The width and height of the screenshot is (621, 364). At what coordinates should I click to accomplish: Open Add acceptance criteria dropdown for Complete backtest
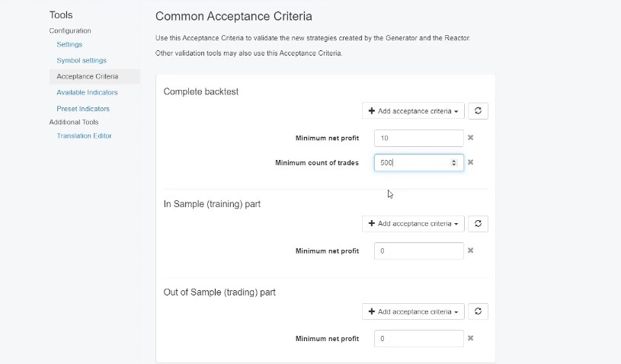point(413,111)
